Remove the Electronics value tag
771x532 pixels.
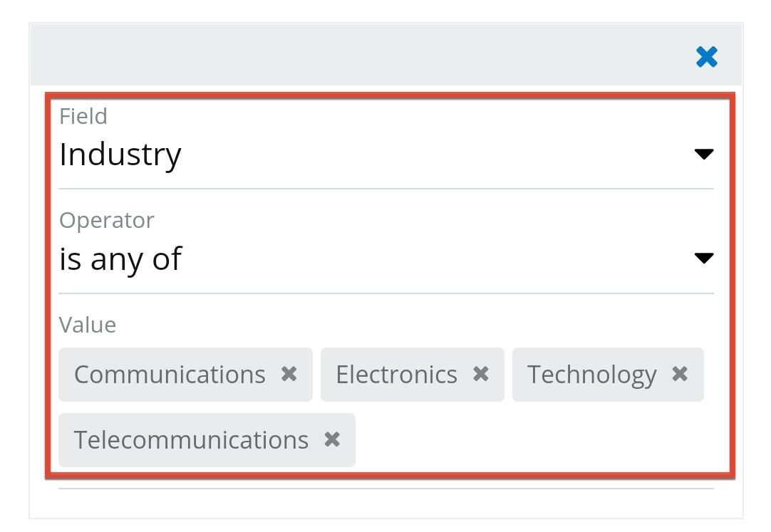pos(481,374)
